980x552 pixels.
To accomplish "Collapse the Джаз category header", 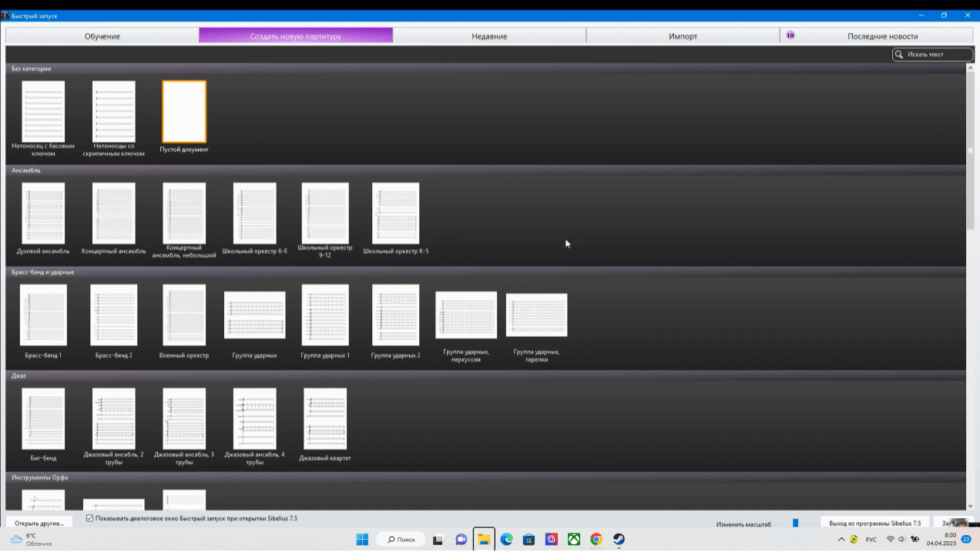I will [19, 375].
